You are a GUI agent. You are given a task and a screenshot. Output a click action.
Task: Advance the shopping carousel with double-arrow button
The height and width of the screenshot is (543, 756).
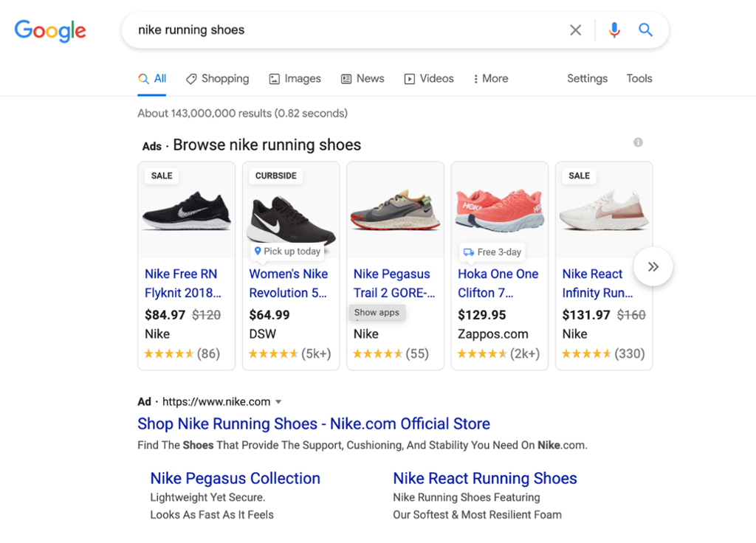653,266
